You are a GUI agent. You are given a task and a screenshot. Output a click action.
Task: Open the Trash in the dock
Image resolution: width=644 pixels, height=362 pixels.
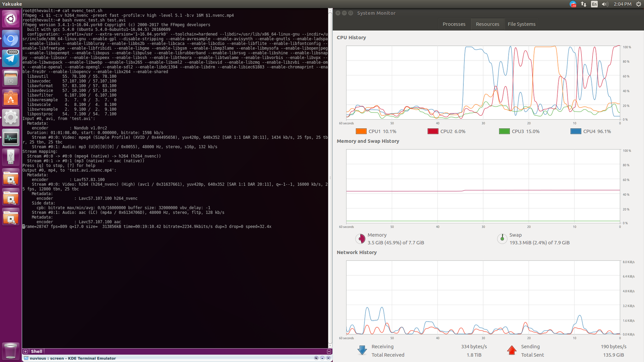[x=11, y=351]
